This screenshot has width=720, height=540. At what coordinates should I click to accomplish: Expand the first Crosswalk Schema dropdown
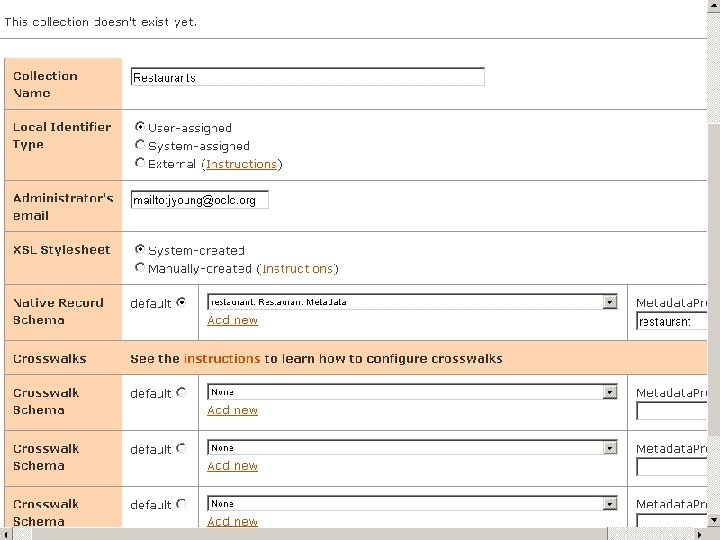point(610,392)
